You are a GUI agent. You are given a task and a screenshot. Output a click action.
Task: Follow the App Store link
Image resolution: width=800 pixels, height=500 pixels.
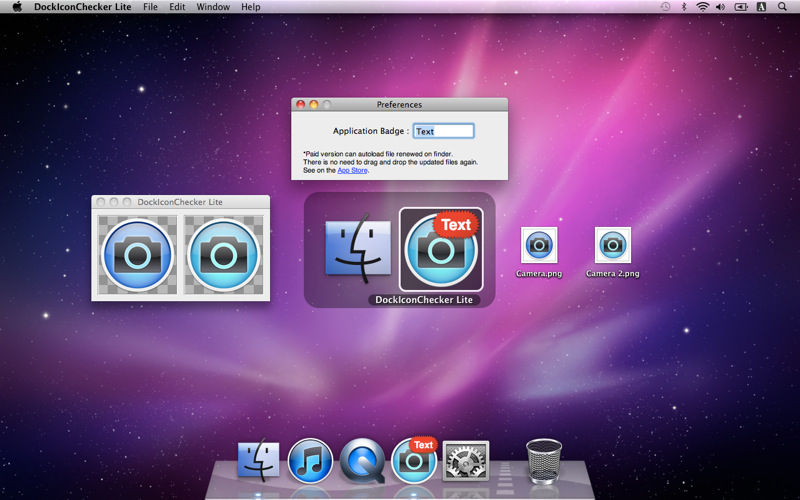pos(352,170)
